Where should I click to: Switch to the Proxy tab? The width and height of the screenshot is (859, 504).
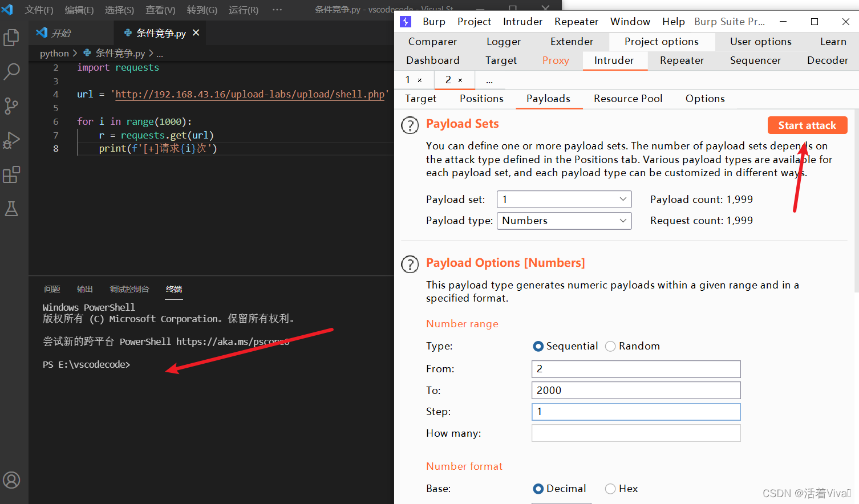(x=556, y=60)
